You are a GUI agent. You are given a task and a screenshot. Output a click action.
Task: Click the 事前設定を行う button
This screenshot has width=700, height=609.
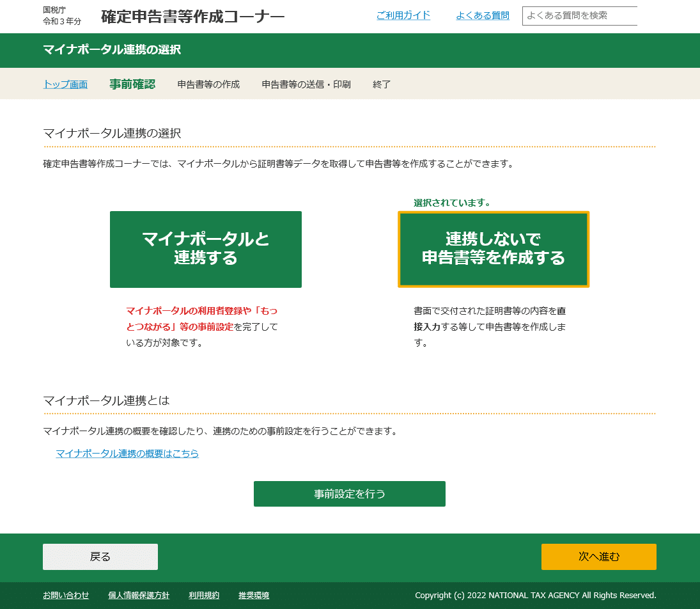(x=349, y=493)
